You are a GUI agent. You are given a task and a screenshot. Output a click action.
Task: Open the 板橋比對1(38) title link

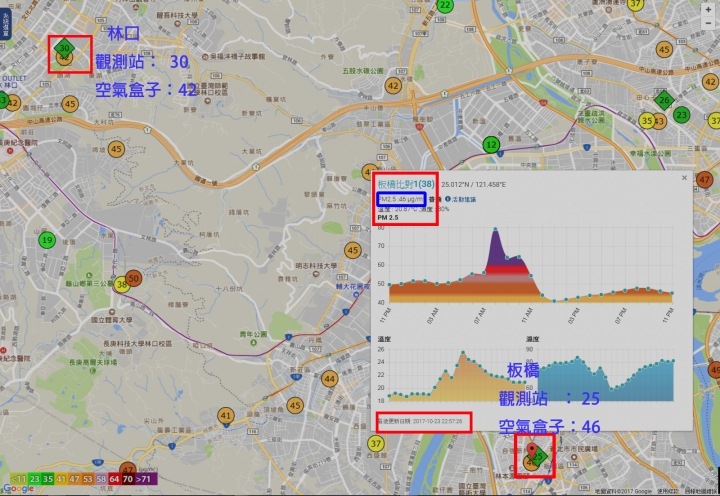pos(406,185)
